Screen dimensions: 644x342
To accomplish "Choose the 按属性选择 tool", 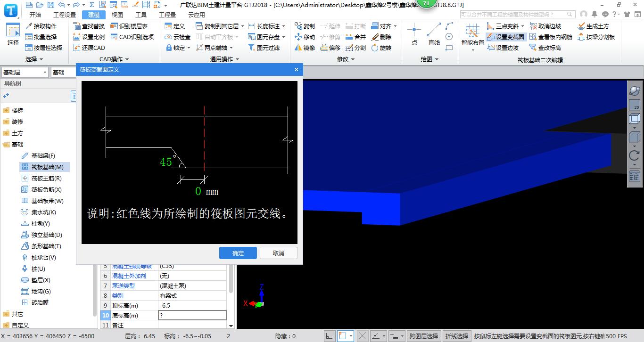I will point(43,48).
